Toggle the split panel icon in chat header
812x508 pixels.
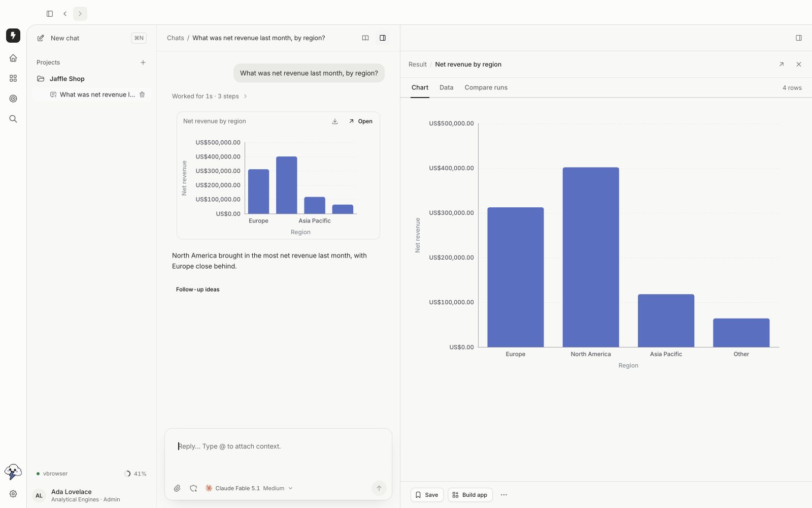point(383,38)
